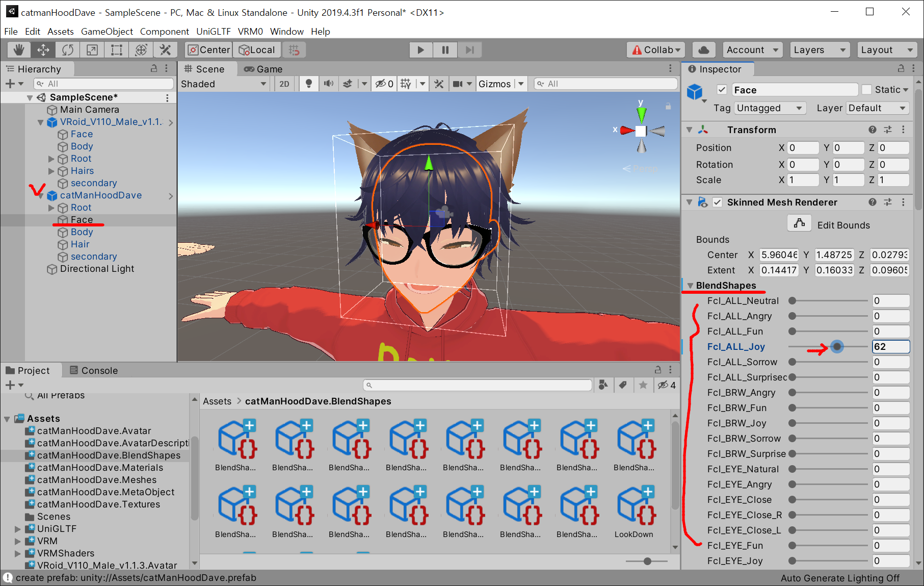The image size is (924, 586).
Task: Toggle 2D scene view
Action: pos(284,84)
